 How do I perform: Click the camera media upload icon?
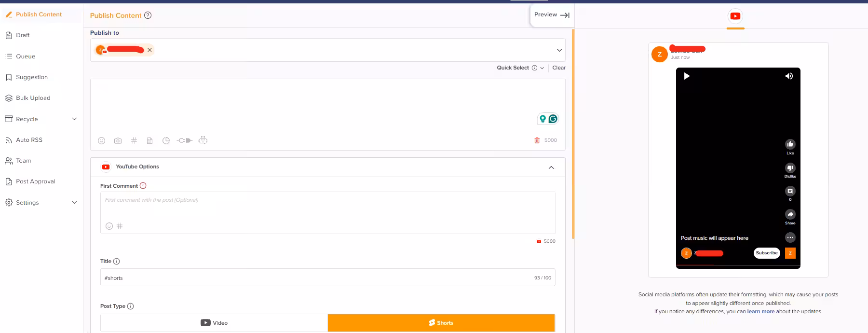[x=118, y=140]
